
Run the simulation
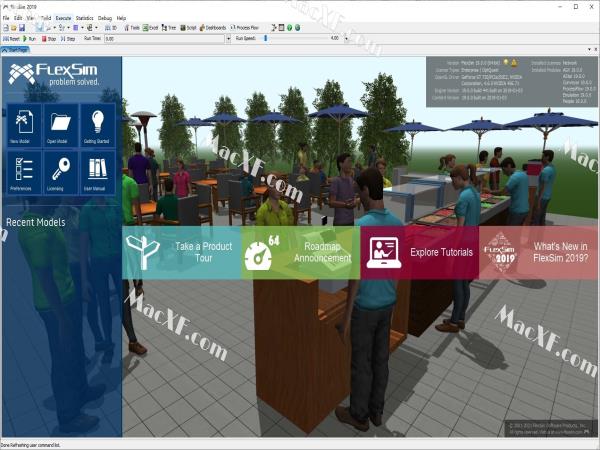click(x=29, y=39)
